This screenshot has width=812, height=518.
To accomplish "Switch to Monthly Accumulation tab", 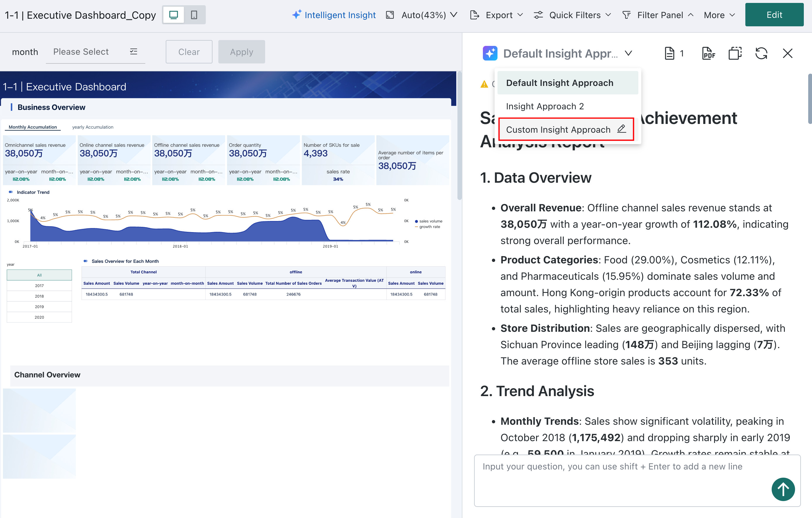I will coord(33,127).
